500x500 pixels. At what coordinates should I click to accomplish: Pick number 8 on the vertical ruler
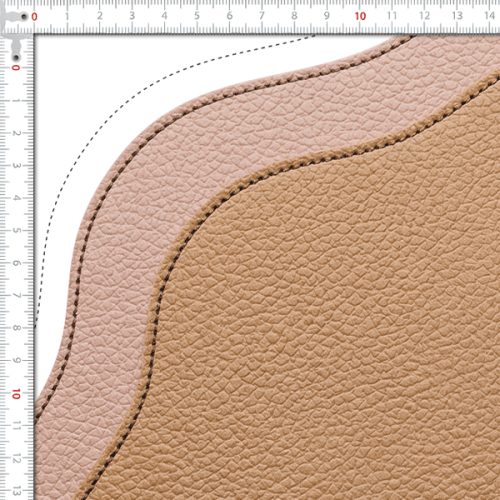[16, 328]
